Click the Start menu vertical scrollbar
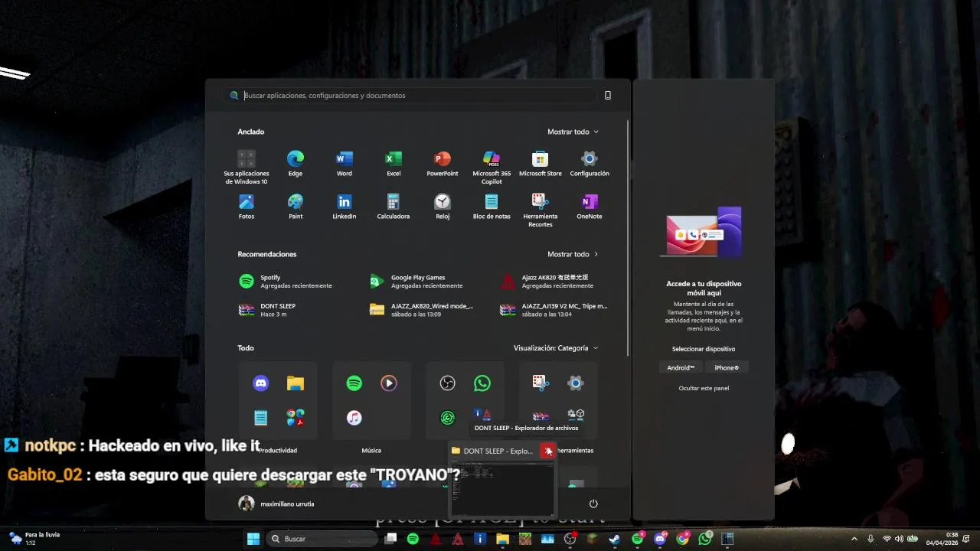 [628, 237]
